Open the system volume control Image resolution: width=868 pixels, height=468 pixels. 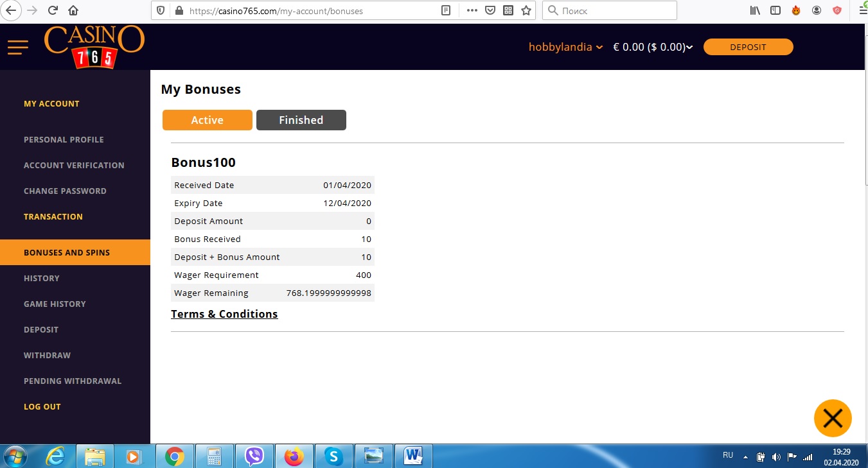tap(776, 457)
